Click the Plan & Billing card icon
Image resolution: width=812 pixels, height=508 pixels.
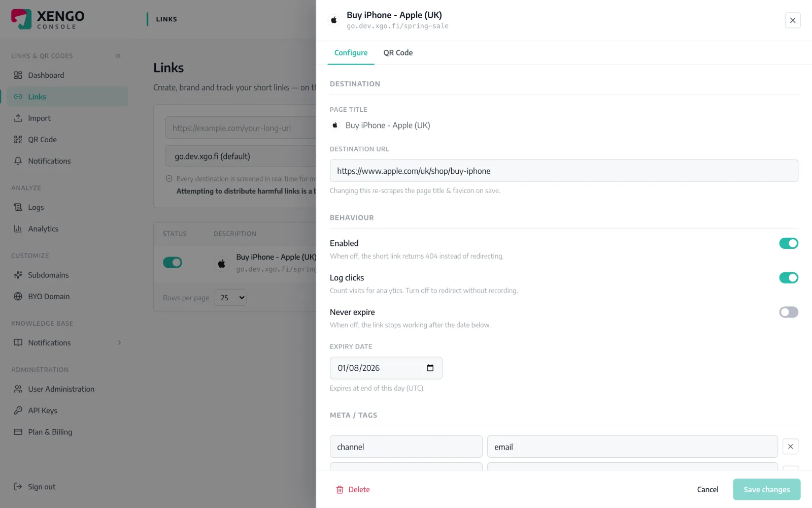click(x=18, y=432)
